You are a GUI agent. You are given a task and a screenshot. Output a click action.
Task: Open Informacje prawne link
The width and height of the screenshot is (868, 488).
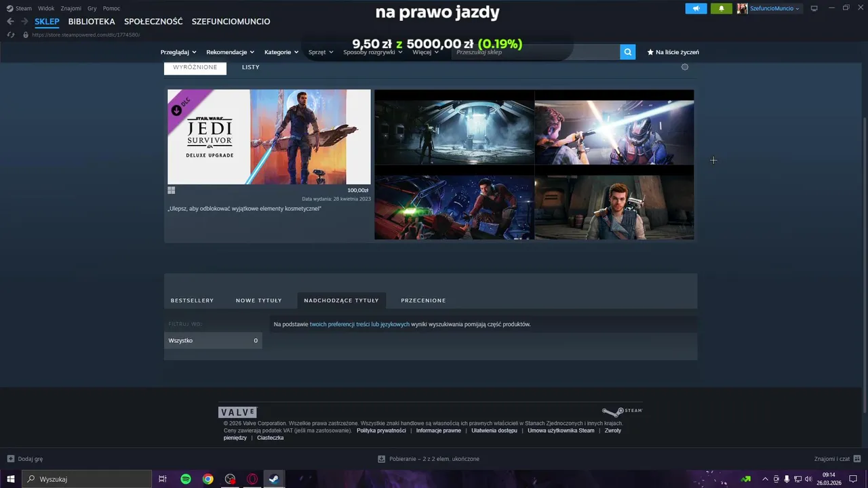[x=438, y=430]
